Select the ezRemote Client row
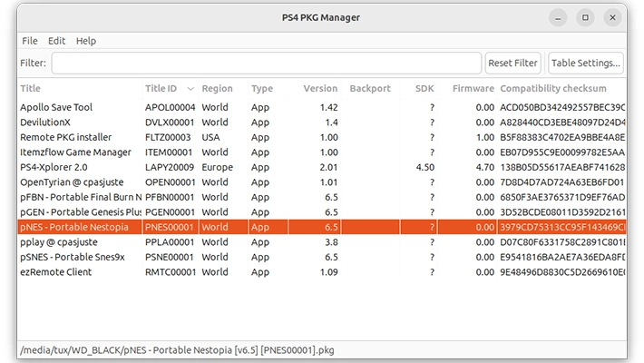644x363 pixels. pyautogui.click(x=322, y=272)
